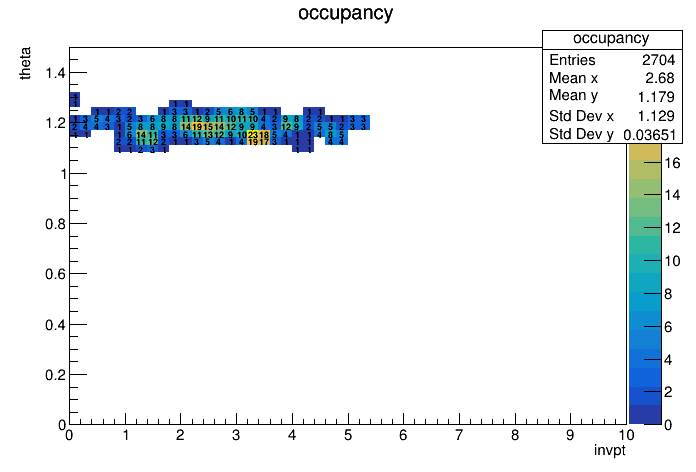
Task: Click the "3" tick label on invpt axis
Action: [236, 435]
